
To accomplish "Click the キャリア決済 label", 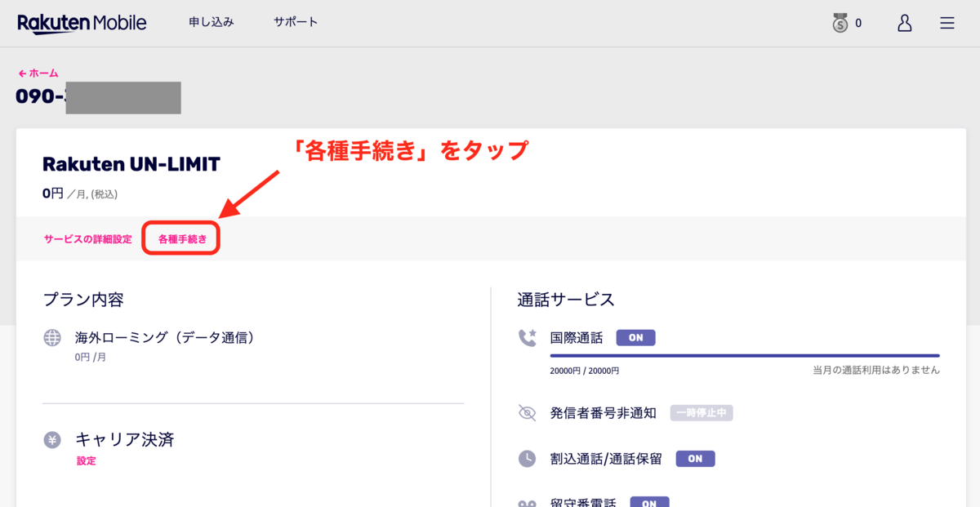I will (x=125, y=440).
